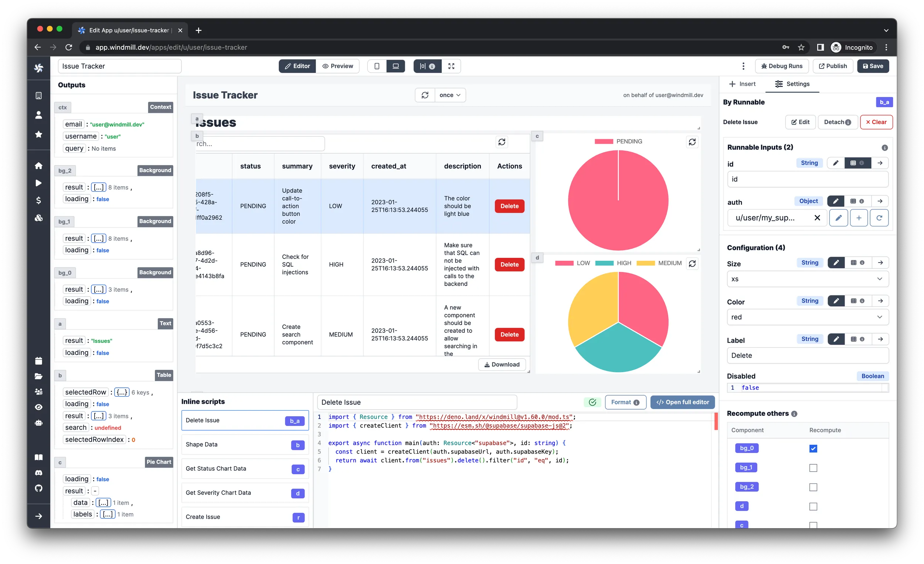Open the GitHub icon in sidebar
The image size is (924, 564).
tap(39, 488)
